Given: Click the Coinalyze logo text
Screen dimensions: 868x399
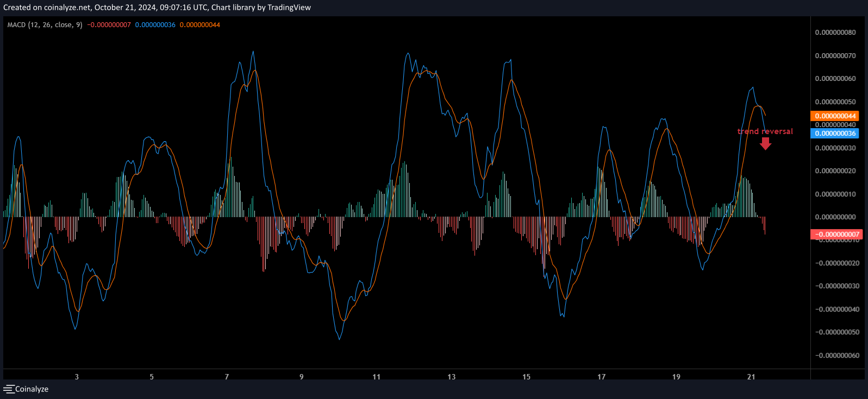Looking at the screenshot, I should click(x=32, y=389).
